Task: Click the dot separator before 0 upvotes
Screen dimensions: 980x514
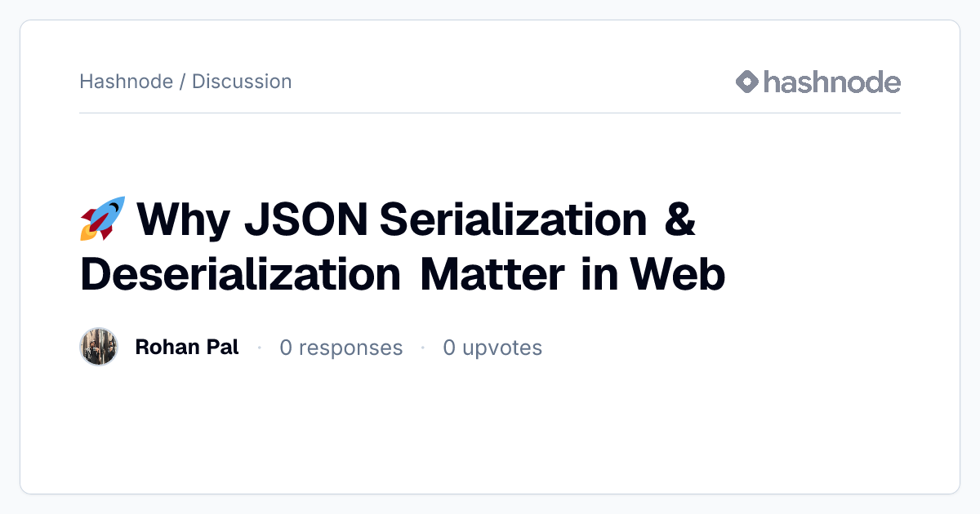Action: pyautogui.click(x=423, y=348)
